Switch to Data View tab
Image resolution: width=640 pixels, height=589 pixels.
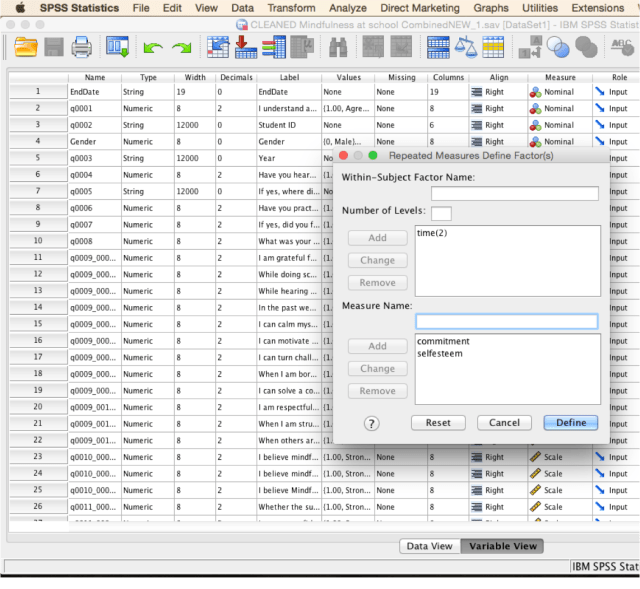tap(429, 546)
